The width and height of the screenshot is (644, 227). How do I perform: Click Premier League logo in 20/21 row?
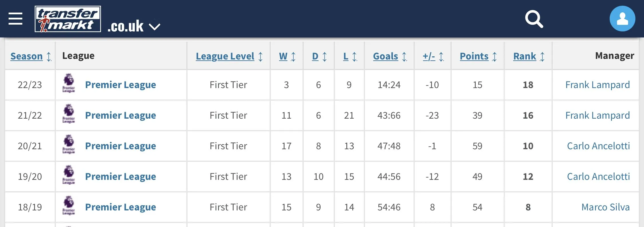(69, 144)
